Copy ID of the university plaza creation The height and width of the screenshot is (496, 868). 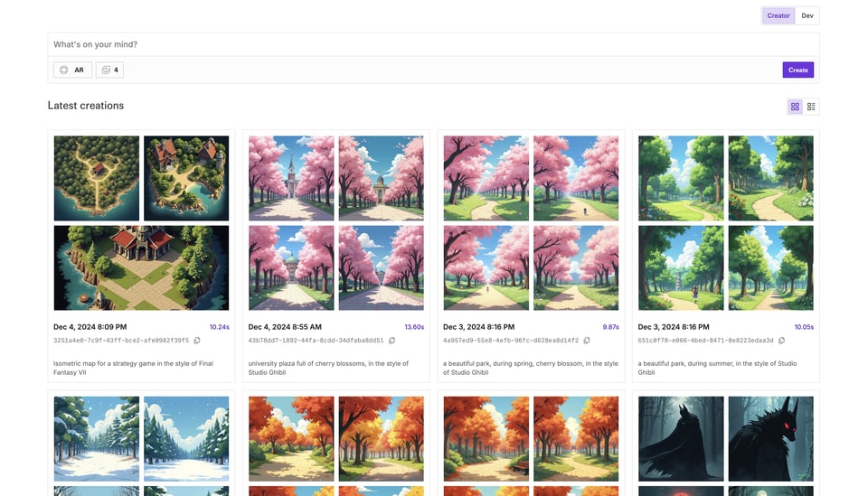[x=392, y=341]
